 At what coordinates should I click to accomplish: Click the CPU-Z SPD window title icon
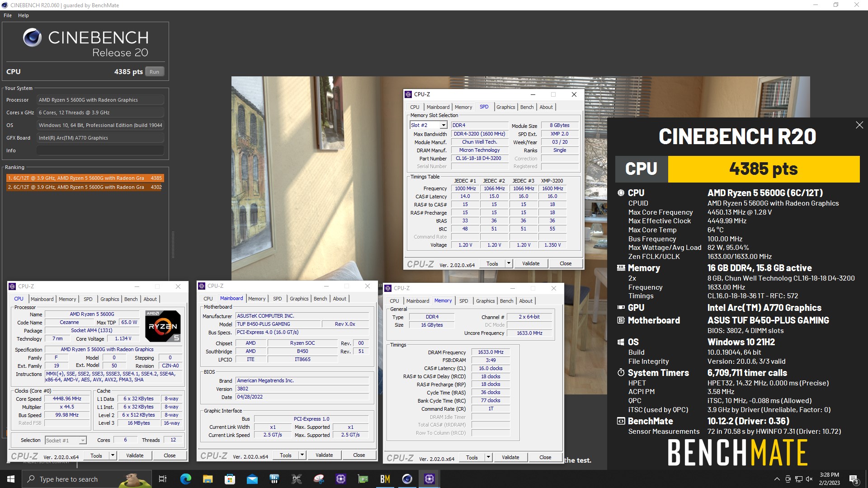[x=409, y=94]
